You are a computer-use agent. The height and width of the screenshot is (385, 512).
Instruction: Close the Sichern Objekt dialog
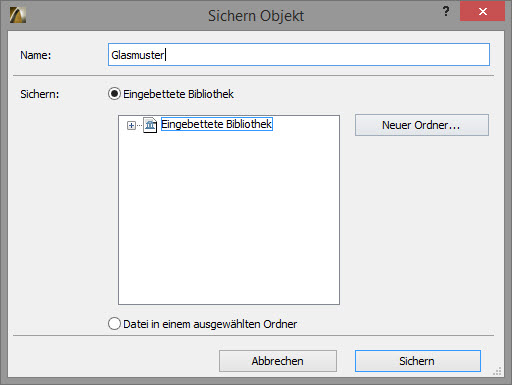(x=482, y=12)
